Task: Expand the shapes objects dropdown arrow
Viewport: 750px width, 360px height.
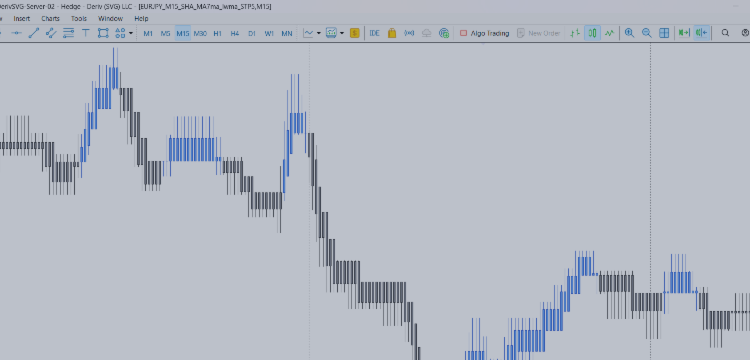Action: click(131, 33)
